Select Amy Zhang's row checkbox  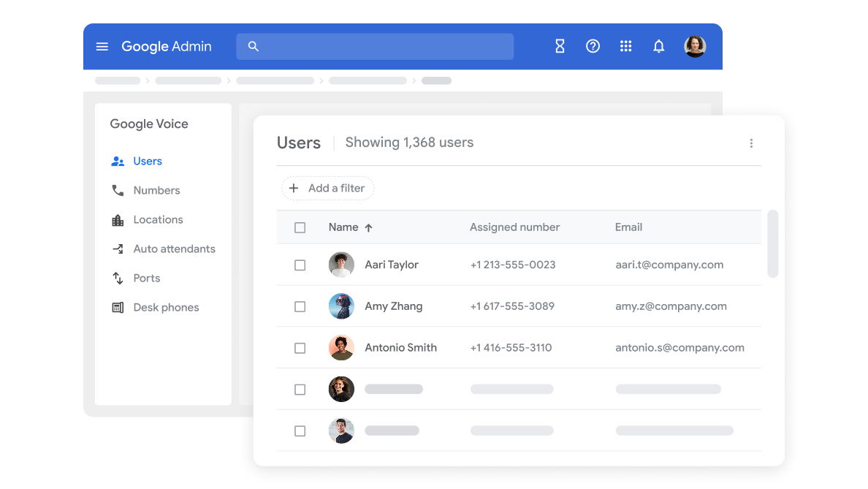pos(300,307)
